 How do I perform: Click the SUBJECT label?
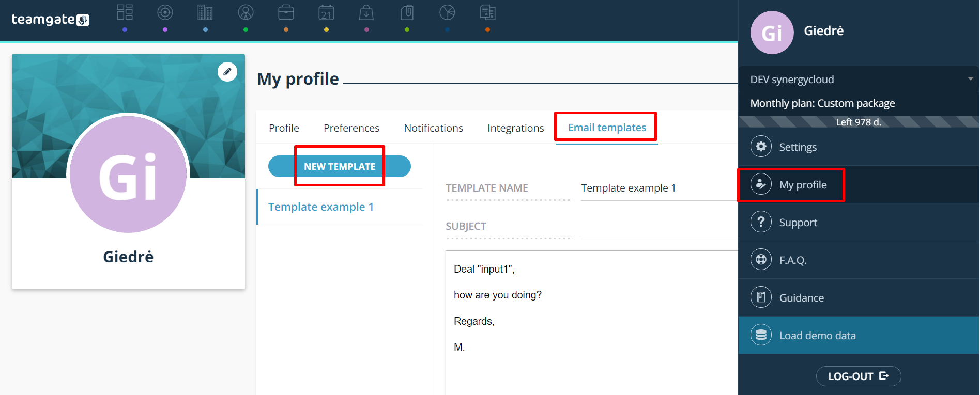coord(466,226)
